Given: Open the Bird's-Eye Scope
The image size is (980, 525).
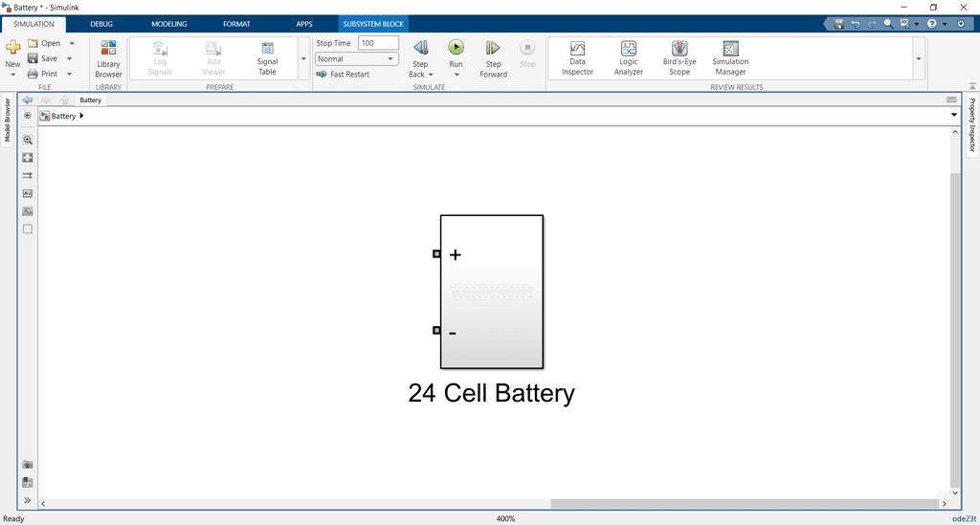Looking at the screenshot, I should click(x=679, y=57).
